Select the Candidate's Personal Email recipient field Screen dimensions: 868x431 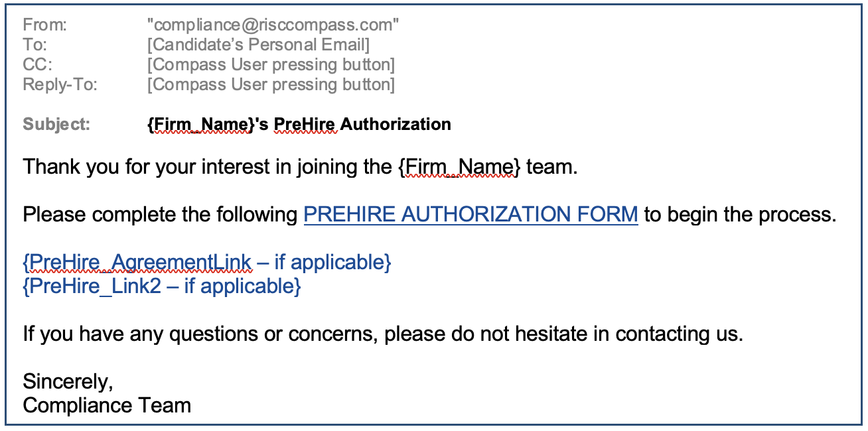(258, 45)
